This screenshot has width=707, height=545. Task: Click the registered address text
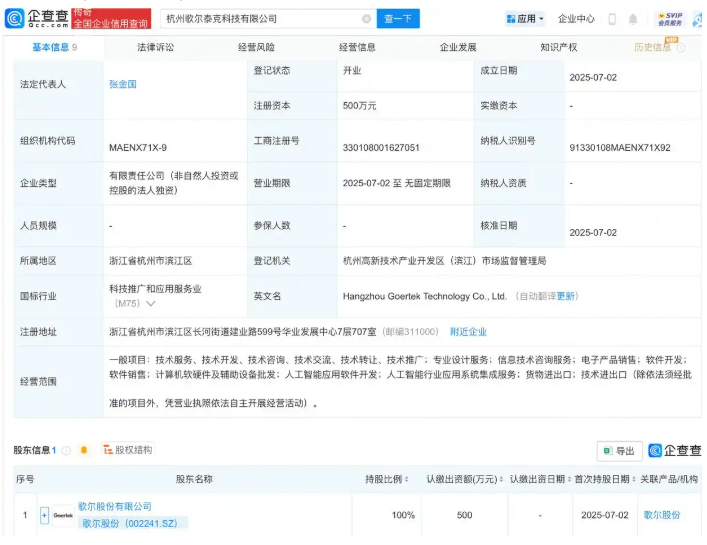(243, 332)
